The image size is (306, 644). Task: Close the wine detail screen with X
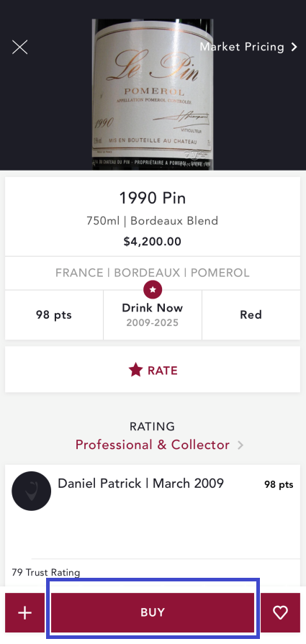[19, 47]
